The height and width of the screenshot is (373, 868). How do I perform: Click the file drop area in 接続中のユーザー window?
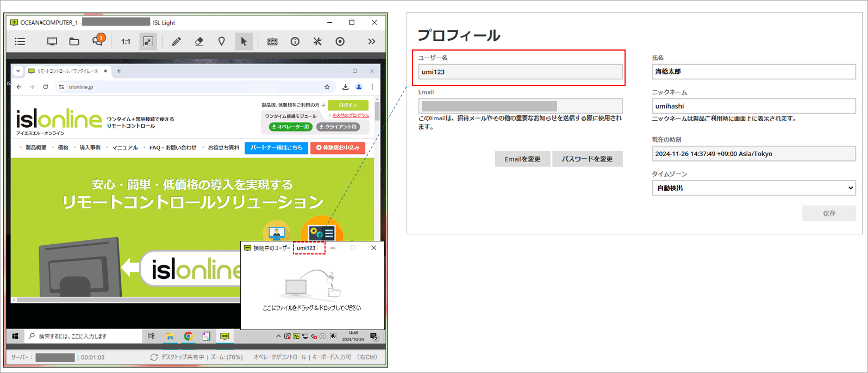313,291
